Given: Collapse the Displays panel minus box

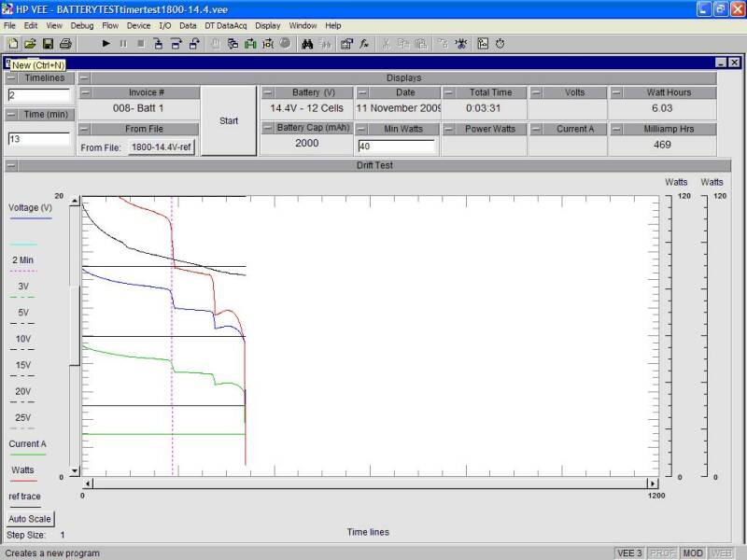Looking at the screenshot, I should click(84, 77).
